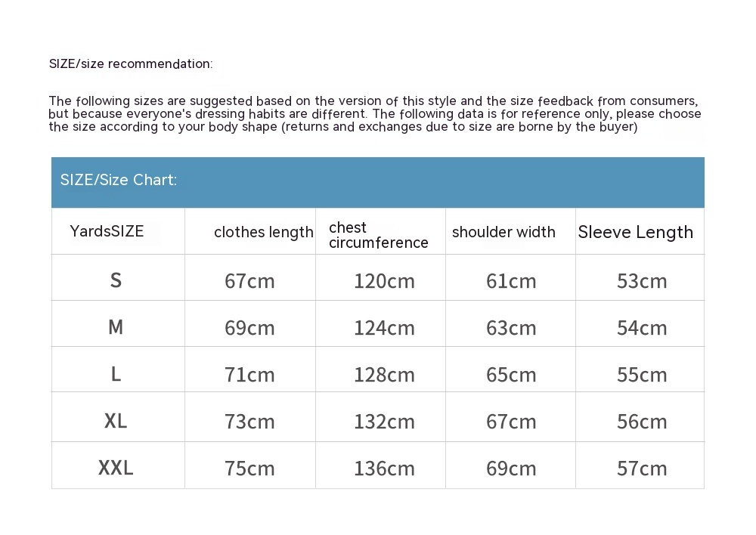
Task: Select the "clothes length" column header
Action: tap(263, 232)
